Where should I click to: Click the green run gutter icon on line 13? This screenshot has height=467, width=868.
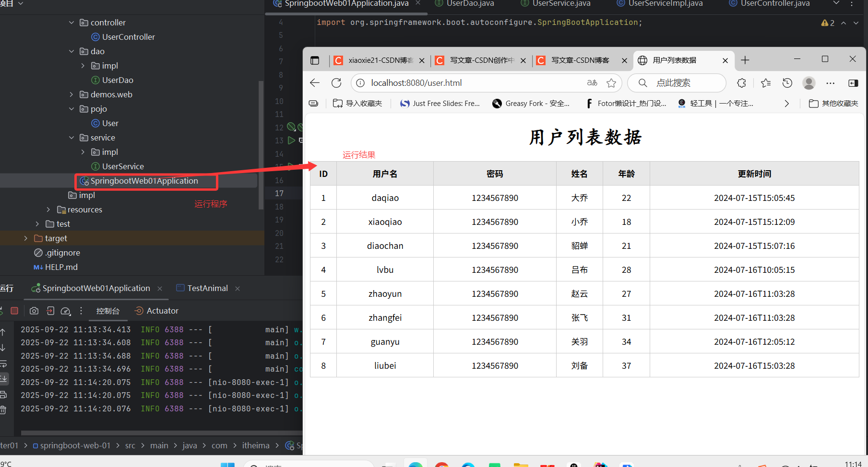coord(291,140)
